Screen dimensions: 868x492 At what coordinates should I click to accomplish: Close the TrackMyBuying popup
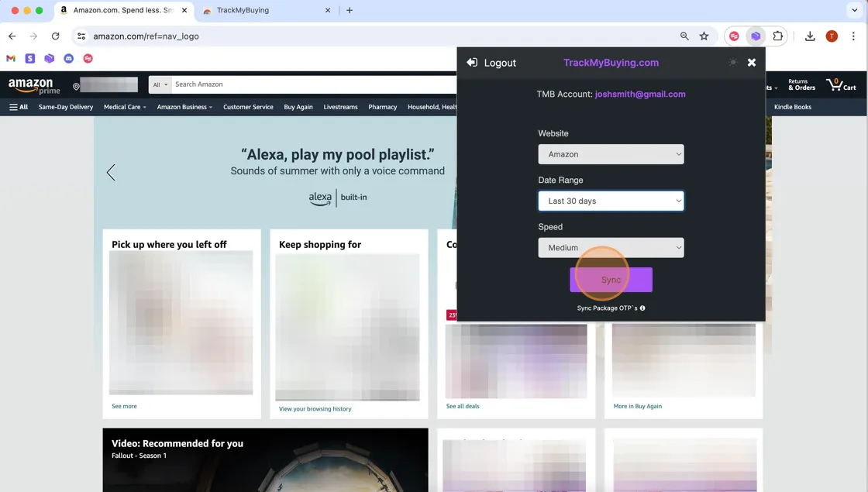pyautogui.click(x=752, y=63)
